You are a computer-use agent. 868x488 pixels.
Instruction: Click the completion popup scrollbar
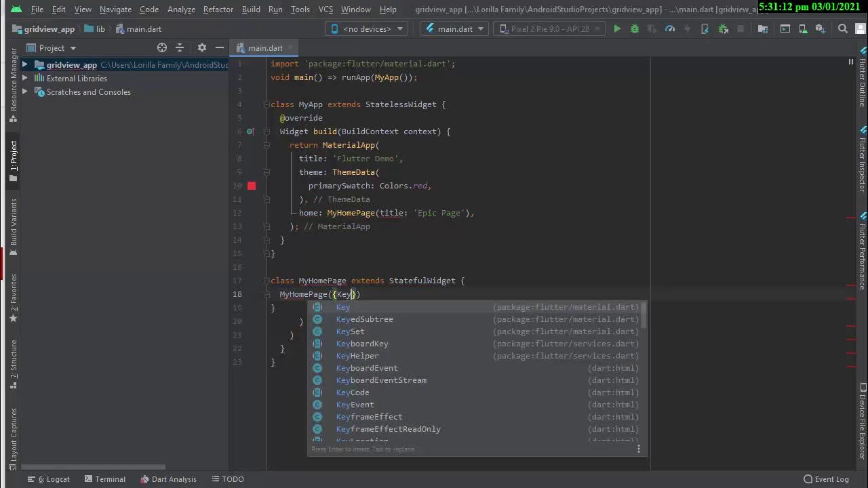(644, 315)
